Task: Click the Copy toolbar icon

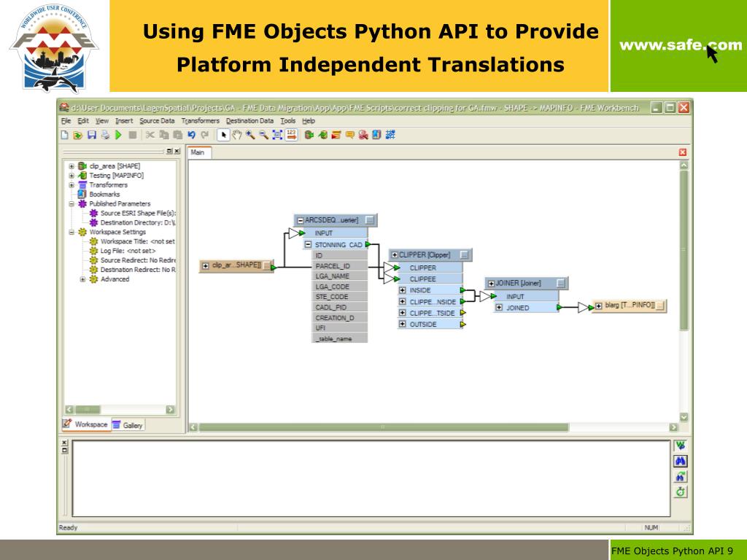Action: tap(164, 135)
